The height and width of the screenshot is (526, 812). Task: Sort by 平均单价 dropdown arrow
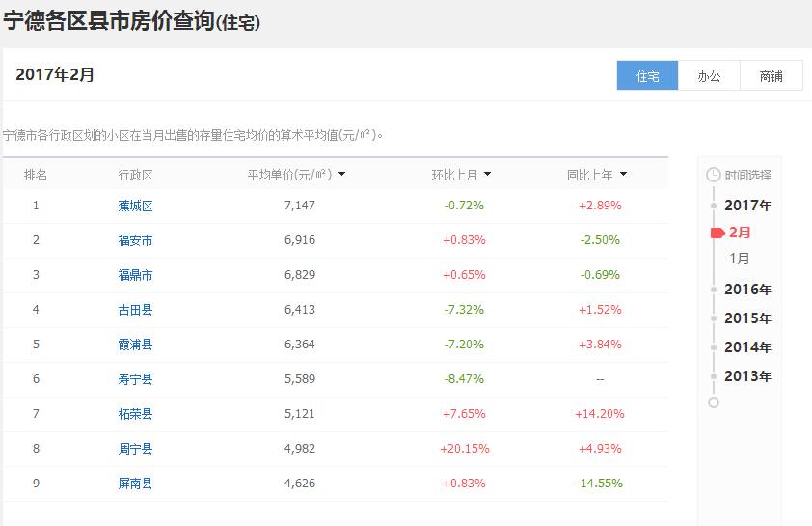click(342, 175)
